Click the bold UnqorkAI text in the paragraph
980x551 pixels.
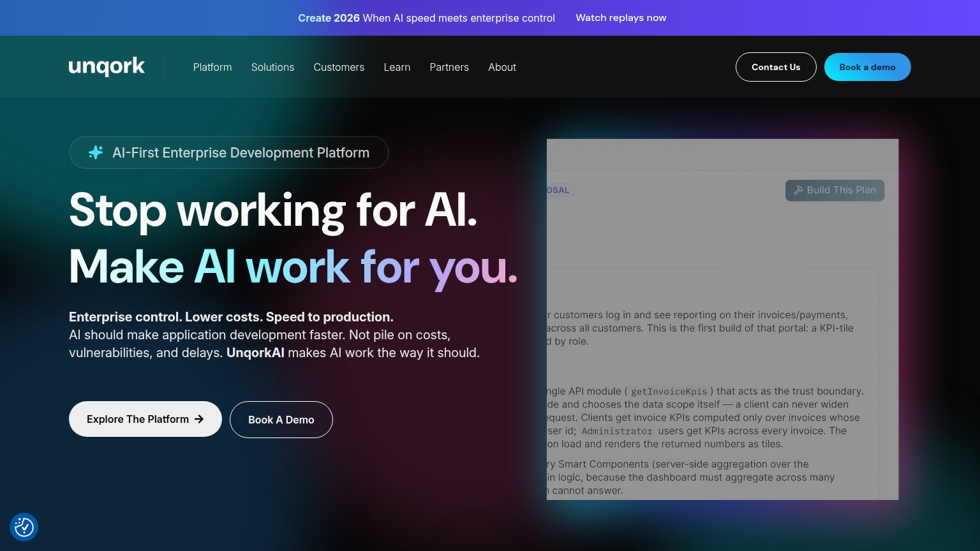(255, 353)
